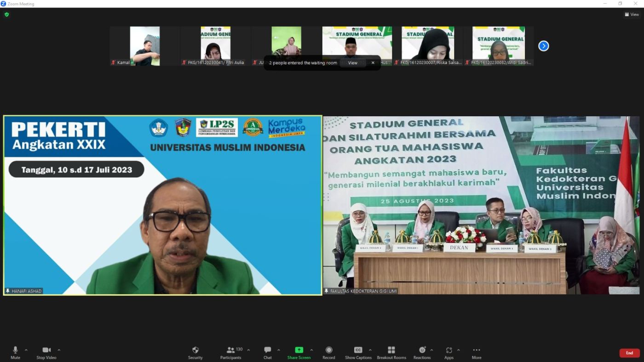This screenshot has width=644, height=362.
Task: Expand the Chat options arrow
Action: click(x=278, y=350)
